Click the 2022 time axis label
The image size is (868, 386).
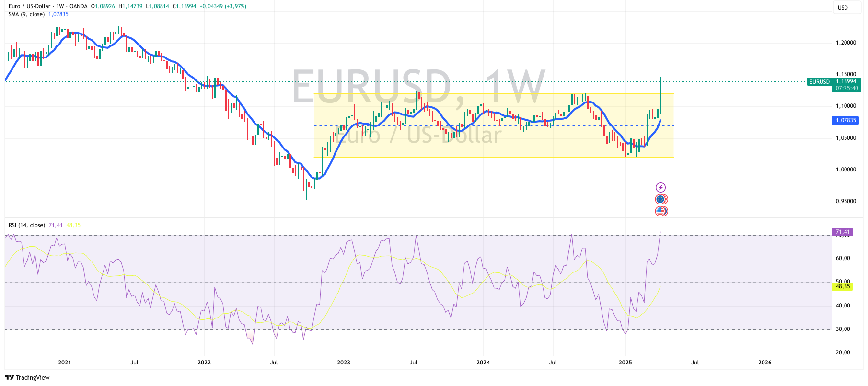tap(204, 363)
